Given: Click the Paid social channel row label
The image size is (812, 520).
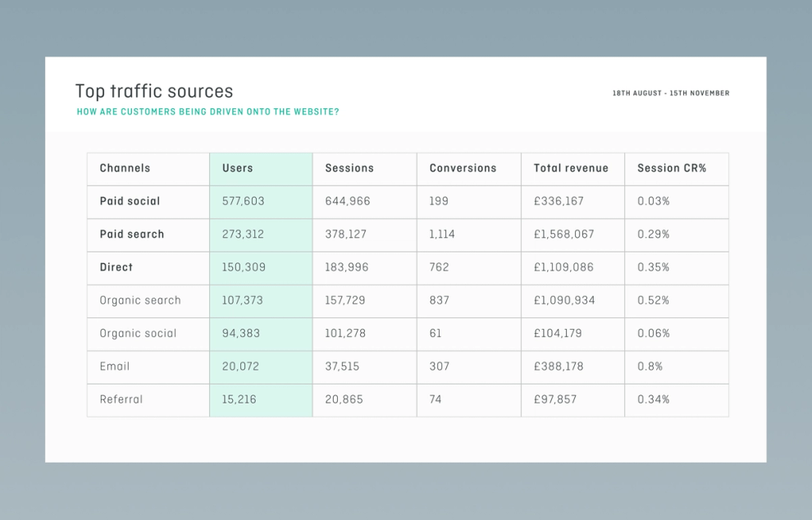Looking at the screenshot, I should pos(130,201).
